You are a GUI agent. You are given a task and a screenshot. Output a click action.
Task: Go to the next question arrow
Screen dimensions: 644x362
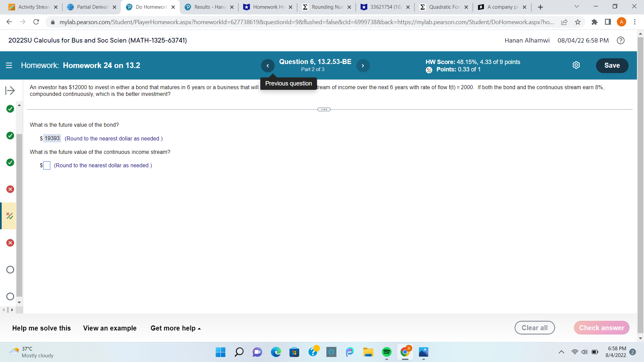(x=363, y=66)
